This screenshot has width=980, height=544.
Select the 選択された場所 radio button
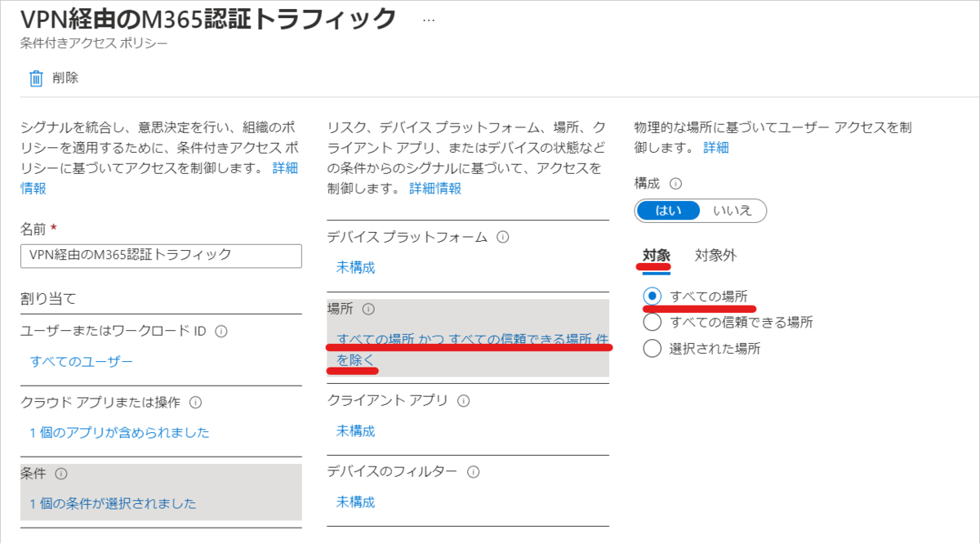[652, 349]
